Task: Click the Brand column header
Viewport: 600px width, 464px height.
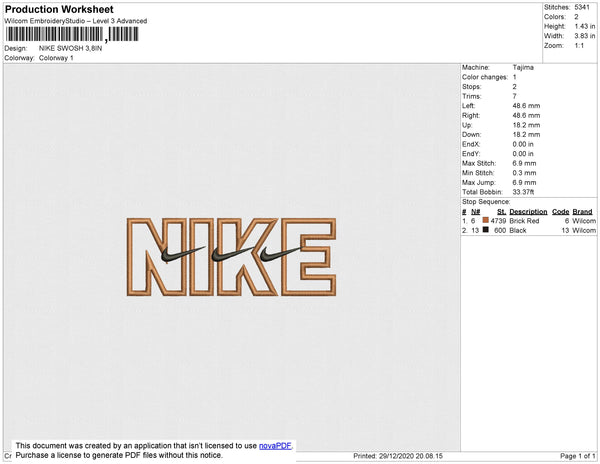Action: pyautogui.click(x=582, y=212)
